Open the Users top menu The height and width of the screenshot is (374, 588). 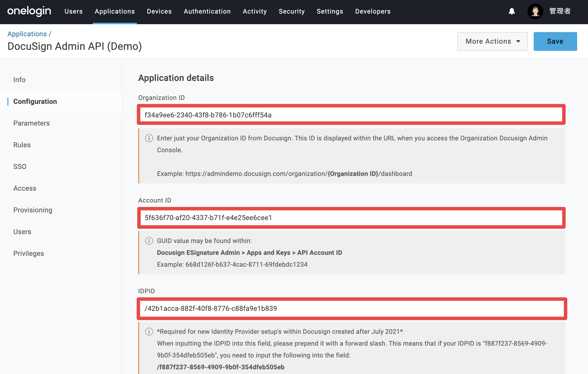74,11
